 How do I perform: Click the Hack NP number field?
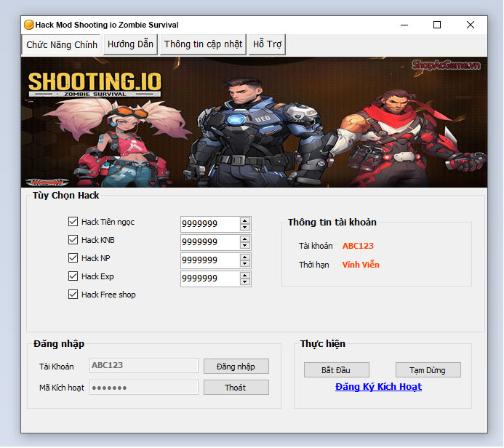coord(210,260)
